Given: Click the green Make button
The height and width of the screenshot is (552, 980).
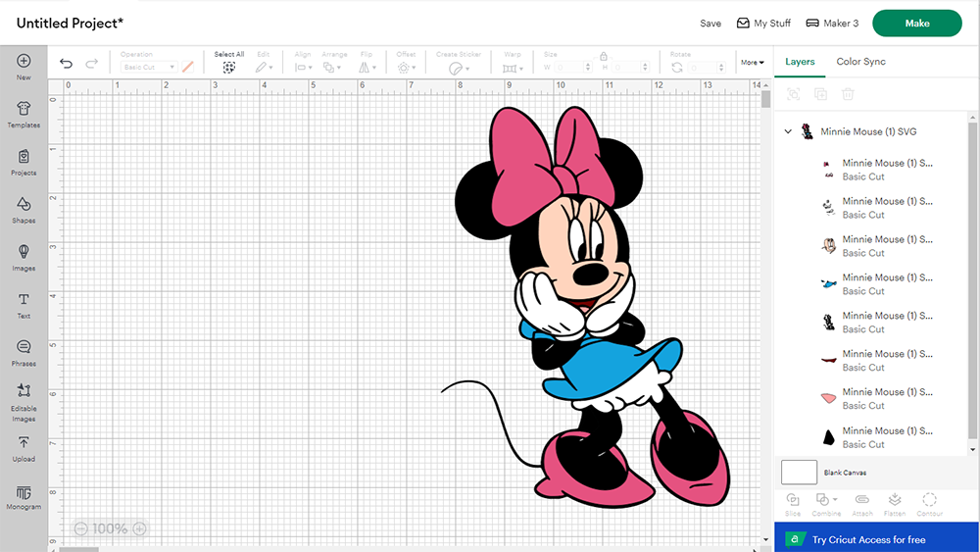Looking at the screenshot, I should click(917, 24).
